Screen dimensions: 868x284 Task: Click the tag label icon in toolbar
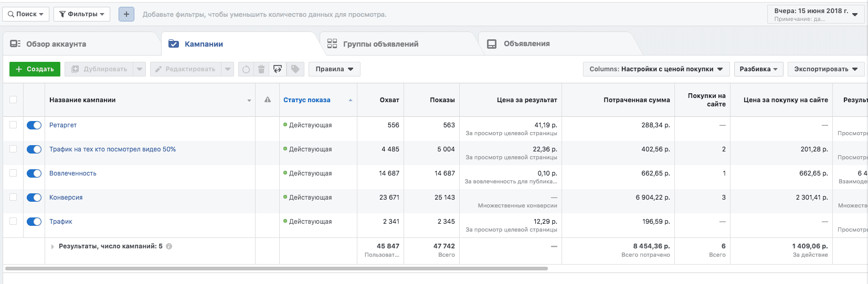[295, 69]
